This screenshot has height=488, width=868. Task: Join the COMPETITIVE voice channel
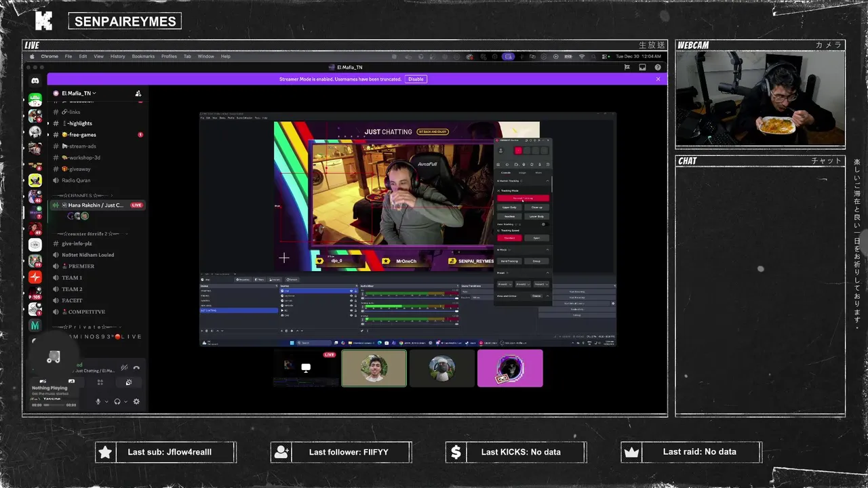coord(96,312)
